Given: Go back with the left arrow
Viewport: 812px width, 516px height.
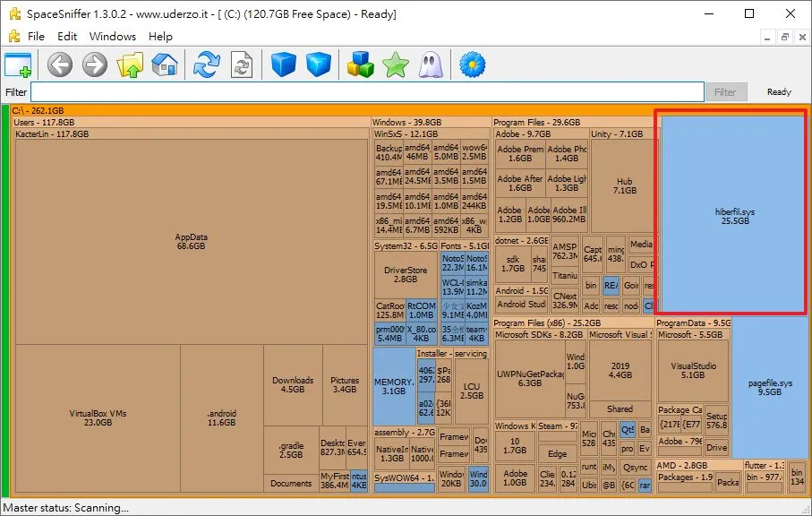Looking at the screenshot, I should point(60,65).
